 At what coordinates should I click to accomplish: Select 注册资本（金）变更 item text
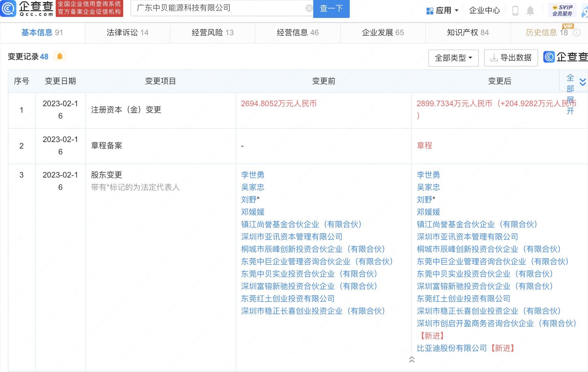[126, 110]
